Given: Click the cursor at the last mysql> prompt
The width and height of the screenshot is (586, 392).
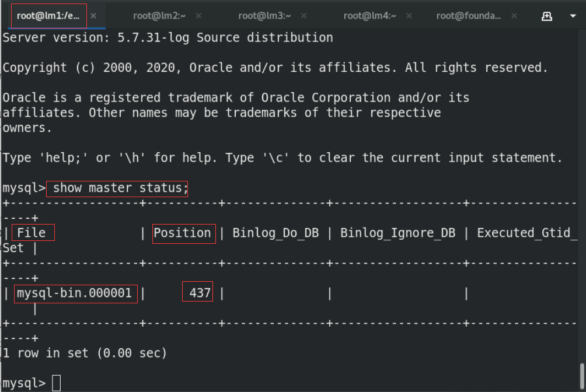Looking at the screenshot, I should click(57, 383).
